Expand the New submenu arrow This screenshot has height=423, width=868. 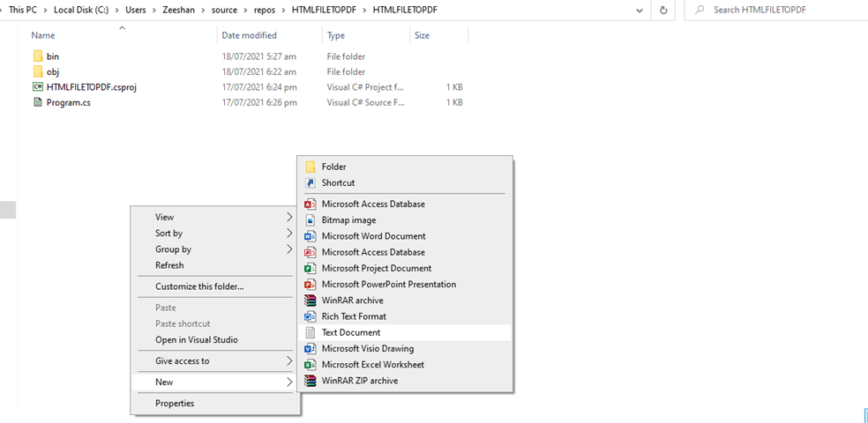coord(289,382)
